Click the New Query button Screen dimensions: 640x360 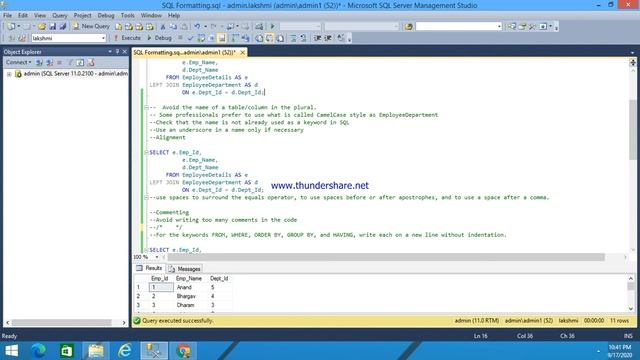pyautogui.click(x=91, y=26)
